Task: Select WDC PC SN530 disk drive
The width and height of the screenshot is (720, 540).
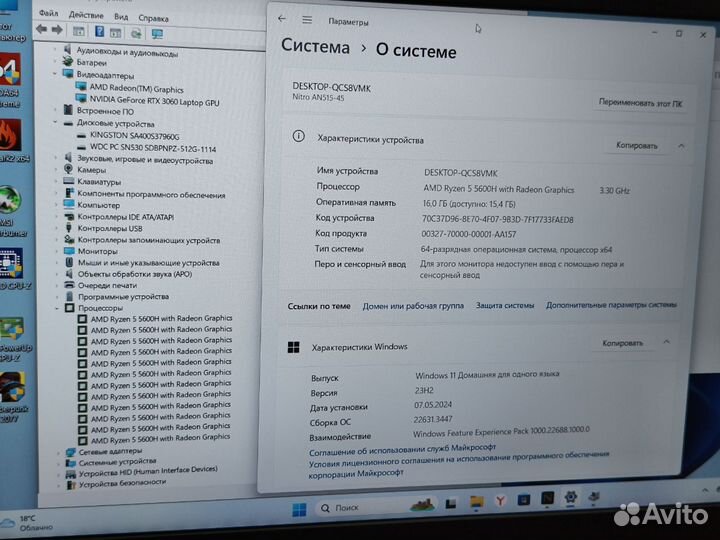Action: click(x=153, y=148)
